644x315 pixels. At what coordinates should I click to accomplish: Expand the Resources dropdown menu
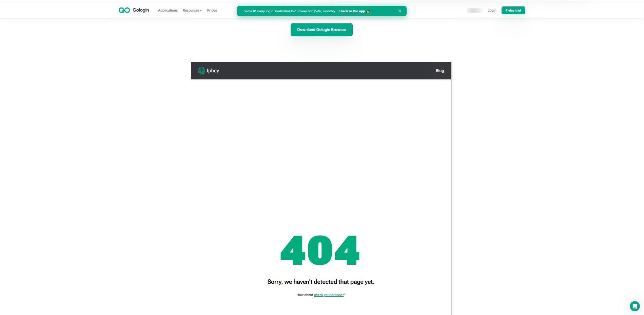coord(192,11)
